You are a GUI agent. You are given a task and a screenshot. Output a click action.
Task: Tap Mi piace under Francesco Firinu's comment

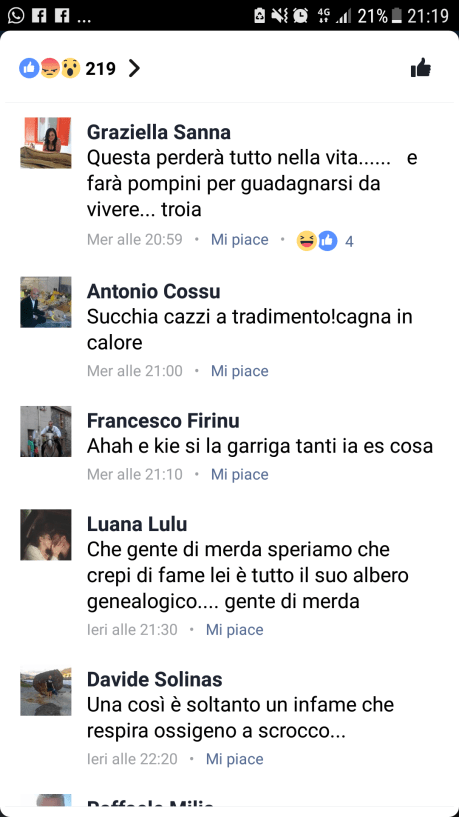[x=240, y=474]
